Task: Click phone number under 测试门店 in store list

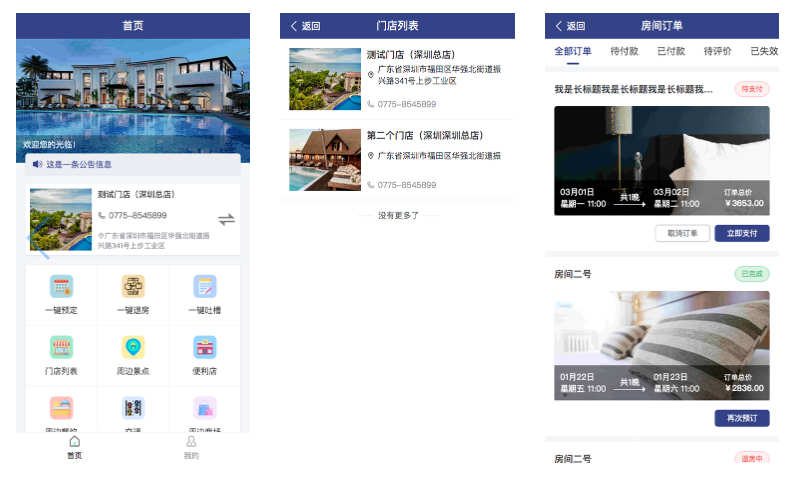Action: [407, 104]
